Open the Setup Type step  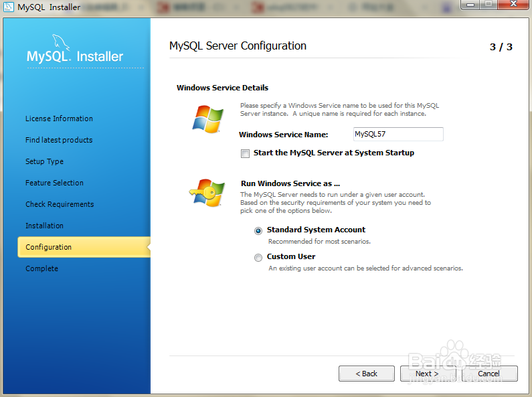[x=44, y=161]
